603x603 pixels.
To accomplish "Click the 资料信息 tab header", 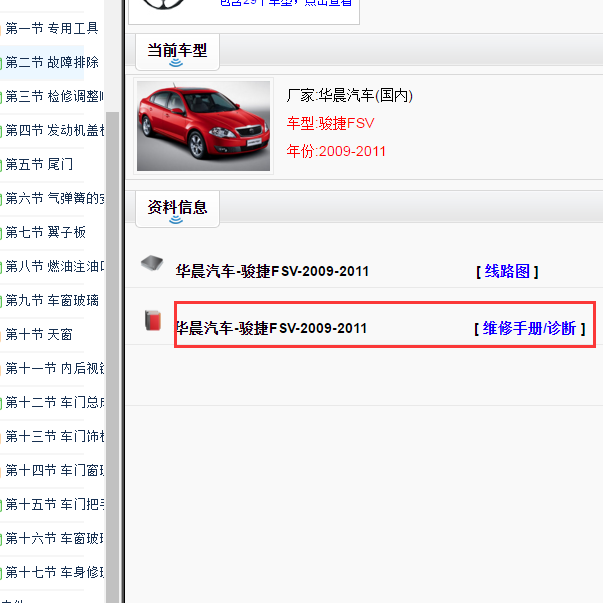I will coord(177,209).
